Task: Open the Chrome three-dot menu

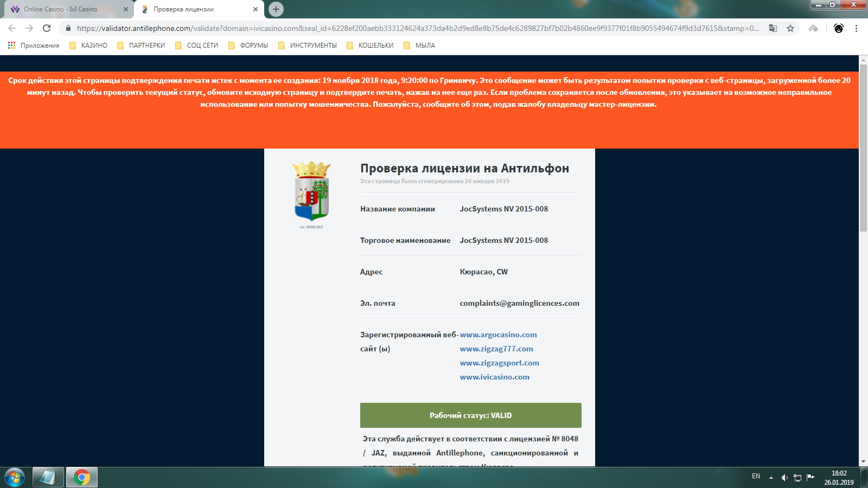Action: (x=856, y=28)
